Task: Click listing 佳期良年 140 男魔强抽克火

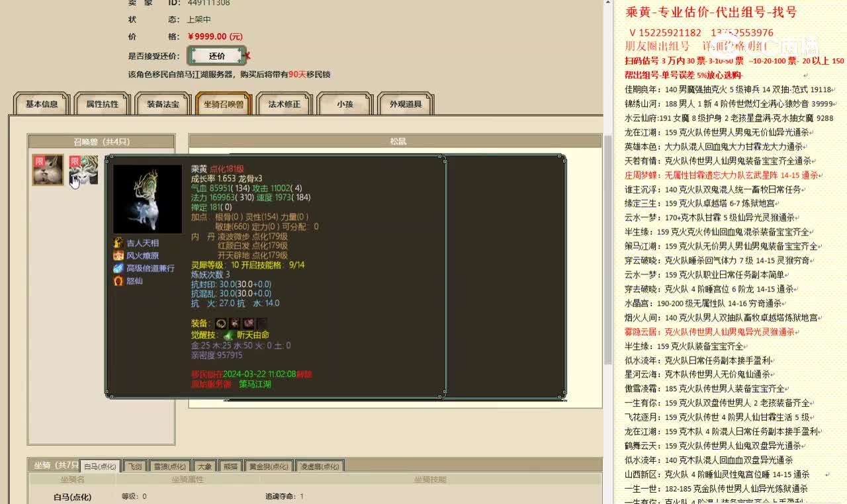Action: pyautogui.click(x=729, y=89)
